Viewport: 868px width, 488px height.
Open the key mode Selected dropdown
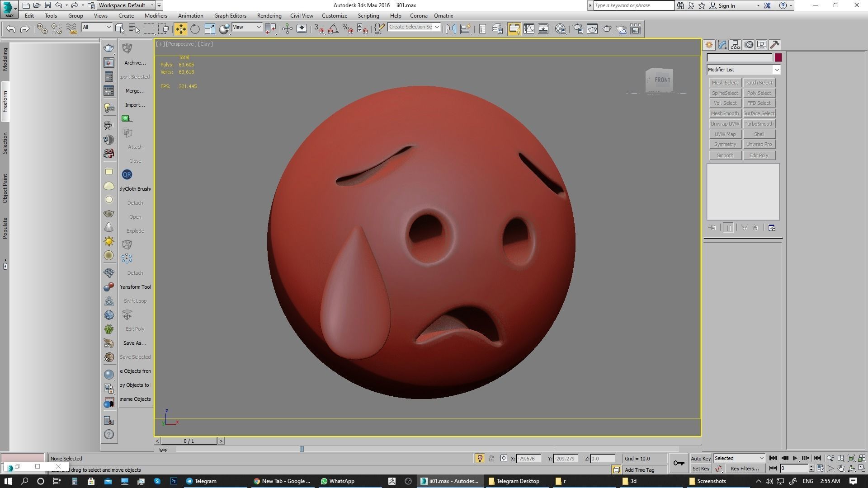click(739, 458)
